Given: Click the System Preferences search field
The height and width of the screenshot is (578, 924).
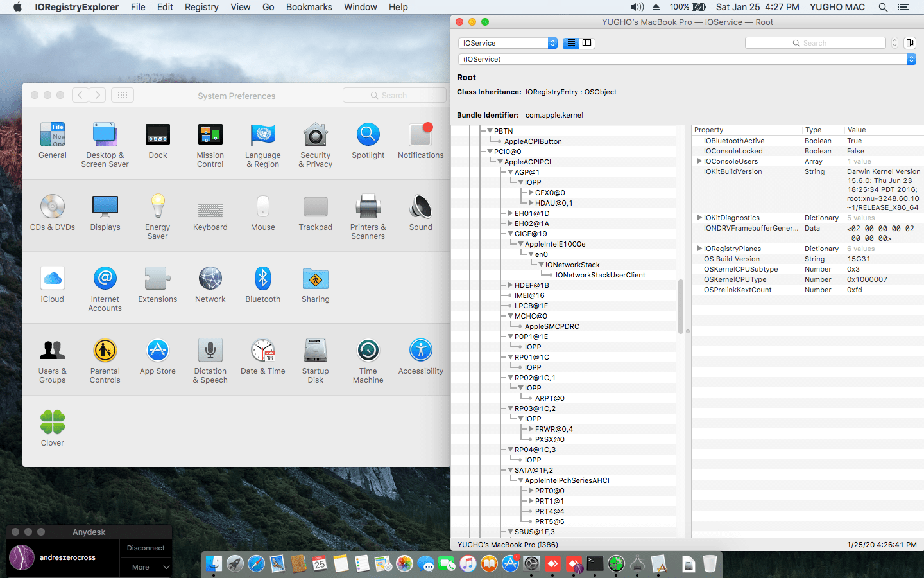Looking at the screenshot, I should (x=395, y=95).
